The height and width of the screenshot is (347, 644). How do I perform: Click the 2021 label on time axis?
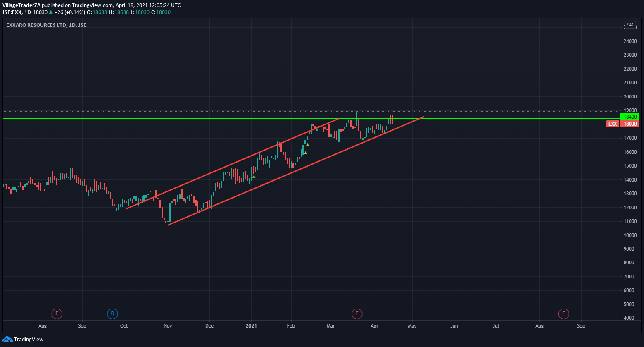251,326
